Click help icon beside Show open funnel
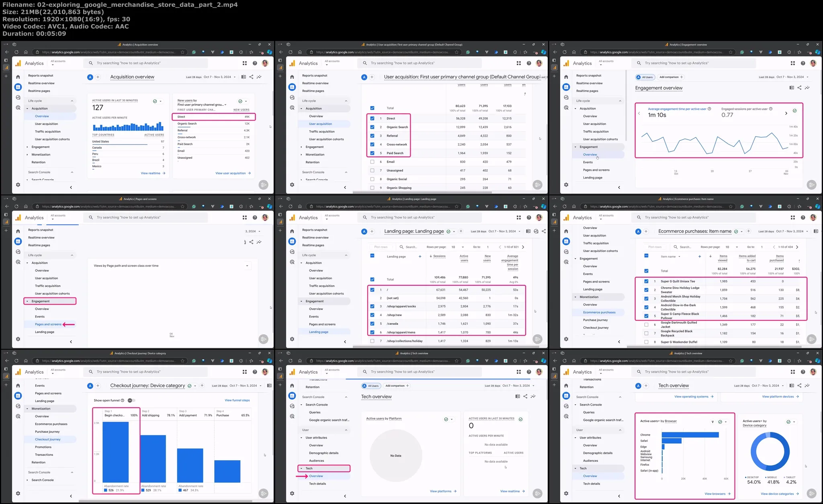The image size is (823, 504). [x=123, y=400]
